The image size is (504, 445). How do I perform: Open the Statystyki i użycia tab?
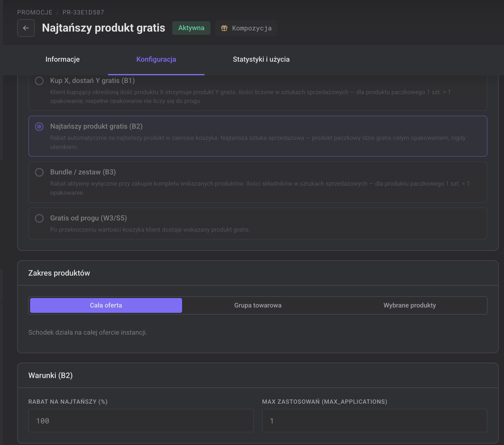[x=261, y=59]
